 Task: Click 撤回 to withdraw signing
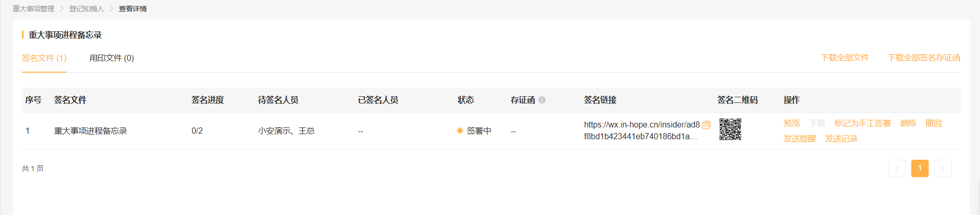pos(934,123)
